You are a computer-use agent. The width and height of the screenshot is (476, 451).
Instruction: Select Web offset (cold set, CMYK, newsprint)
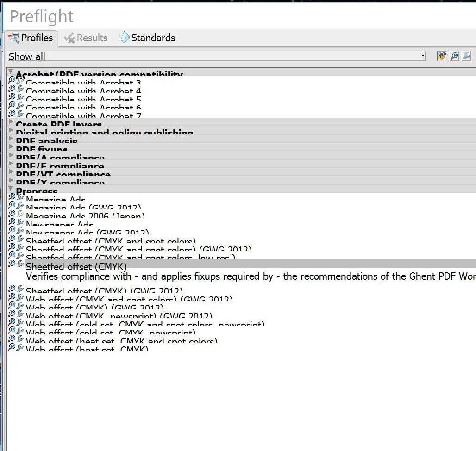111,332
